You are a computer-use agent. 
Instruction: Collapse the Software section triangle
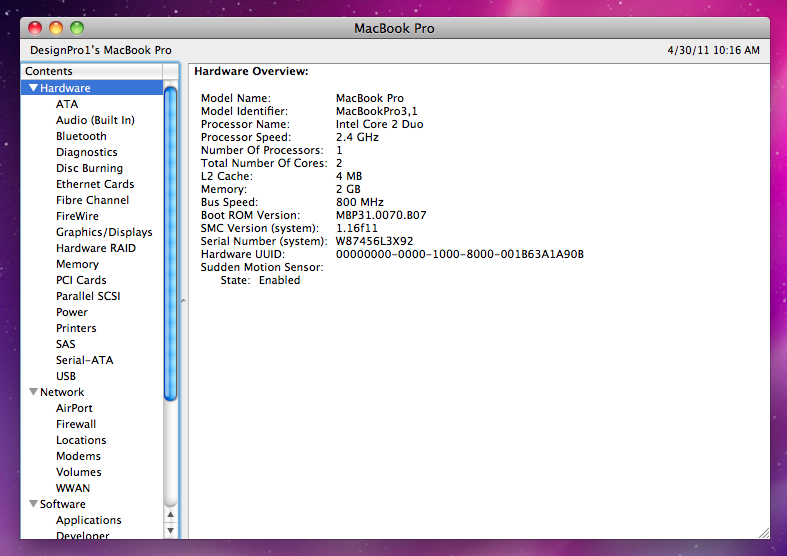[33, 504]
